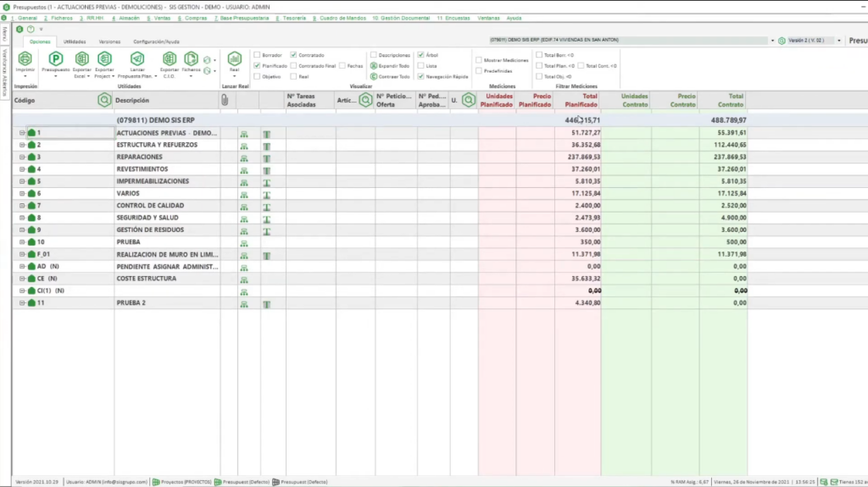Uncheck the Contratado checkbox
The image size is (868, 487).
(293, 55)
